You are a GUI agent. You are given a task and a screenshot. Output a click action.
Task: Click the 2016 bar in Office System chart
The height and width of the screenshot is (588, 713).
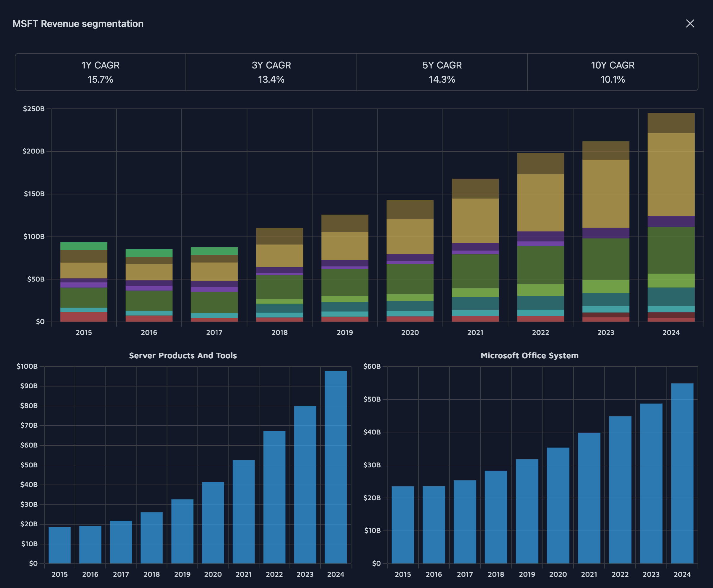click(434, 525)
